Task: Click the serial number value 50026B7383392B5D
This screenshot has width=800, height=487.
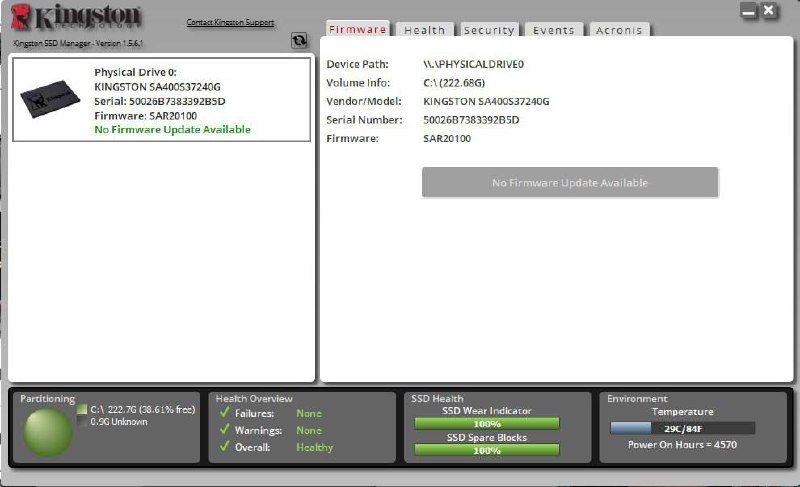Action: tap(471, 120)
